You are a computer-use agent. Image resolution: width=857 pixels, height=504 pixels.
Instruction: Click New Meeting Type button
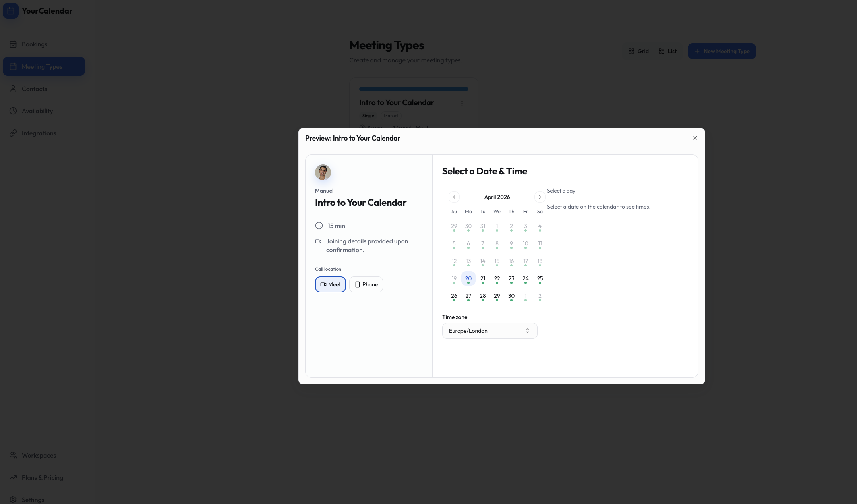[722, 51]
